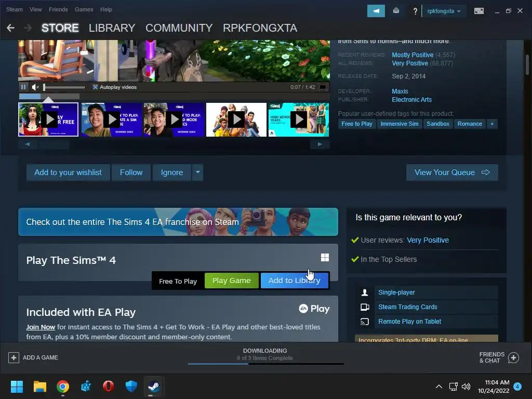
Task: Open the Maxis developer link
Action: point(400,91)
